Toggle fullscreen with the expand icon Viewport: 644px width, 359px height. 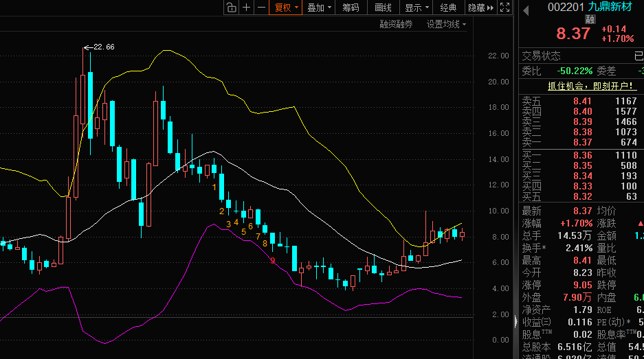point(504,8)
